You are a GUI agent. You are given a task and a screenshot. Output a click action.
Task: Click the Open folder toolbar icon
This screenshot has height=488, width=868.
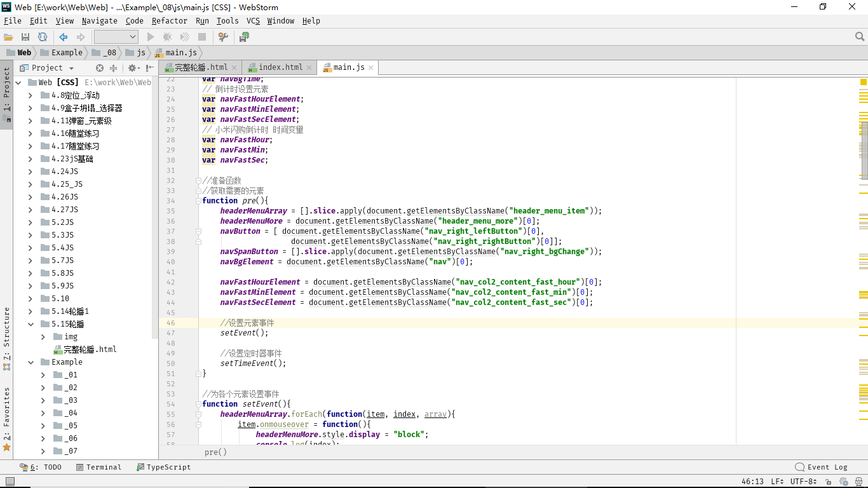tap(8, 37)
